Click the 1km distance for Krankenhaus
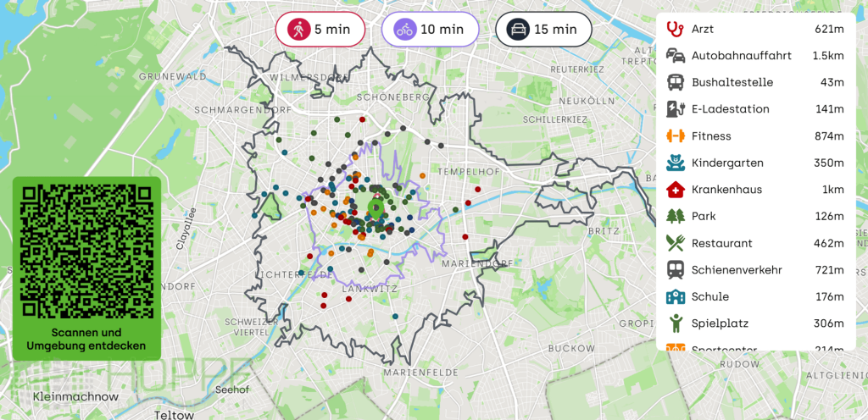This screenshot has height=420, width=868. [833, 190]
